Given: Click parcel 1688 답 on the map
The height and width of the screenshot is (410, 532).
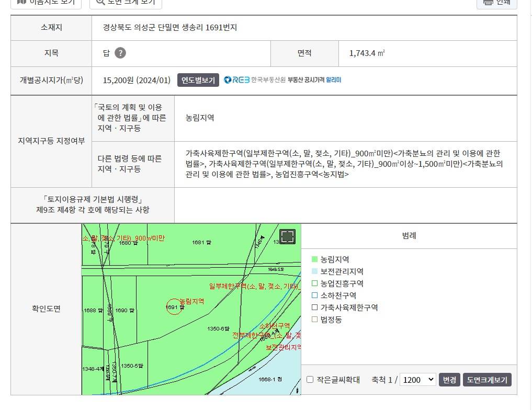Looking at the screenshot, I should pyautogui.click(x=93, y=310).
